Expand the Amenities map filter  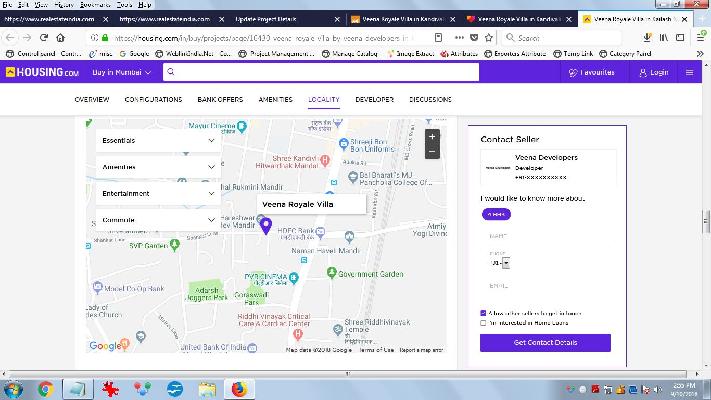pos(158,167)
